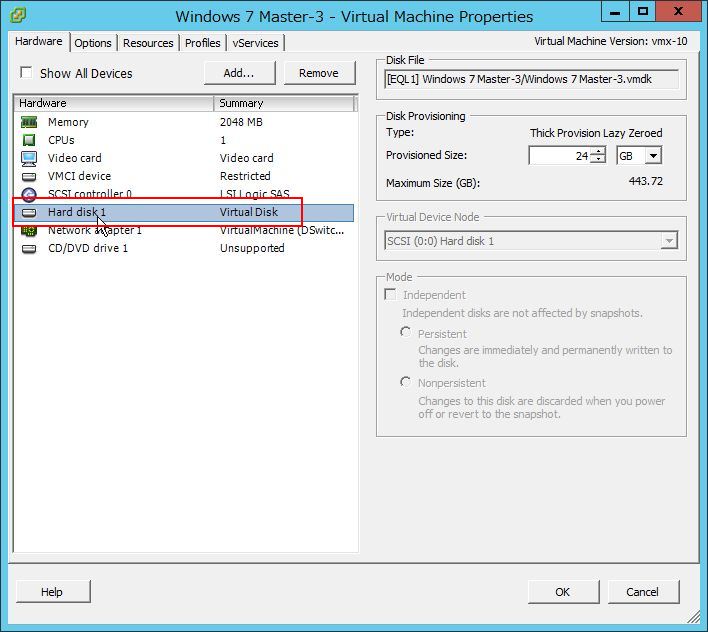Screen dimensions: 708x632
Task: Click the Add... button
Action: (x=239, y=73)
